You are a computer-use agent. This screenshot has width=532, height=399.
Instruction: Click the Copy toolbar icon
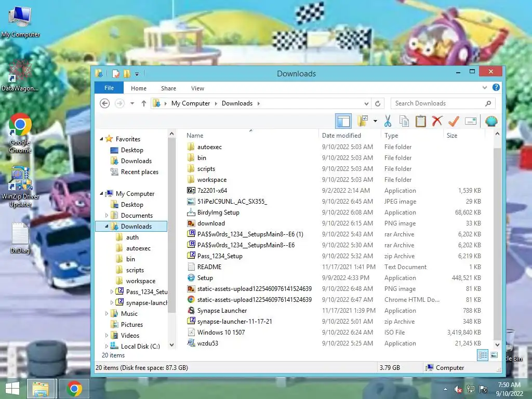pyautogui.click(x=404, y=121)
